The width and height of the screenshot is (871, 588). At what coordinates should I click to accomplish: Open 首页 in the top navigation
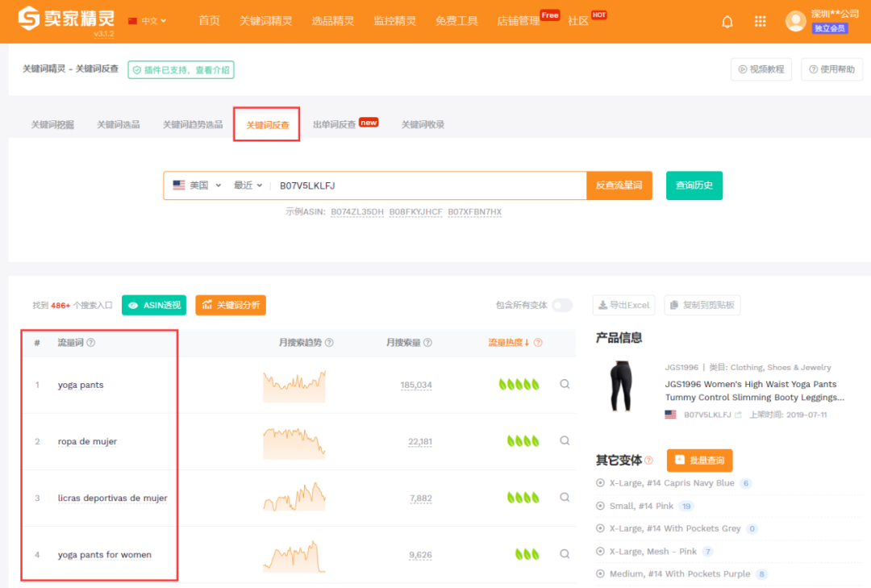pos(209,21)
